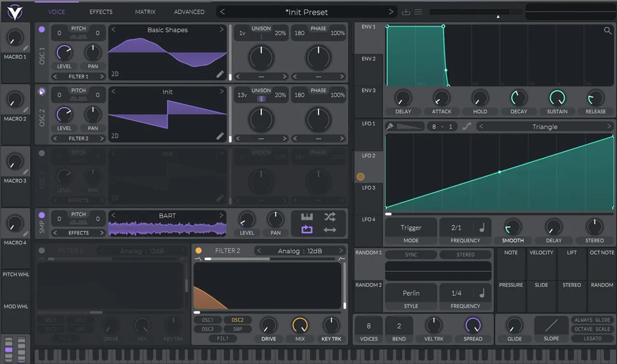Enable Filter 1 power toggle

pos(42,250)
